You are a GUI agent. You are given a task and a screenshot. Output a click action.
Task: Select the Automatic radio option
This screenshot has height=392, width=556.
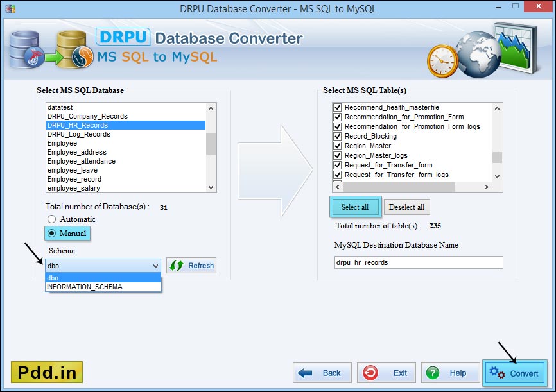pos(52,219)
